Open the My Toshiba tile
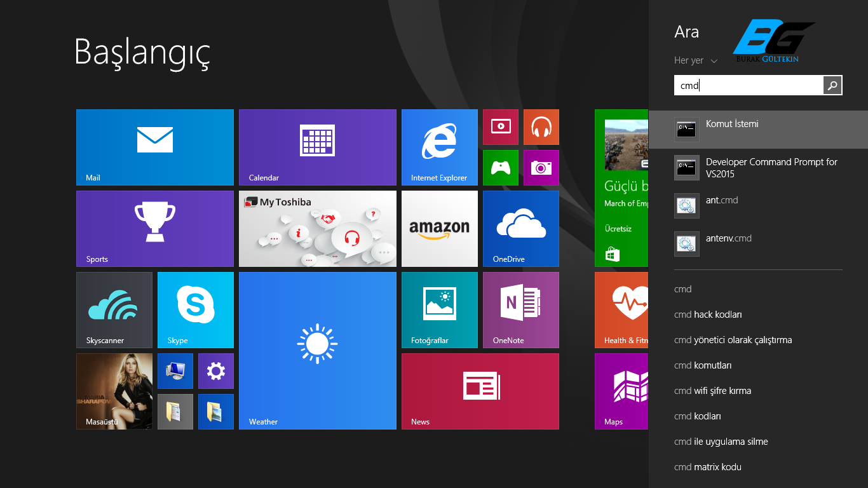The width and height of the screenshot is (868, 488). pos(318,229)
